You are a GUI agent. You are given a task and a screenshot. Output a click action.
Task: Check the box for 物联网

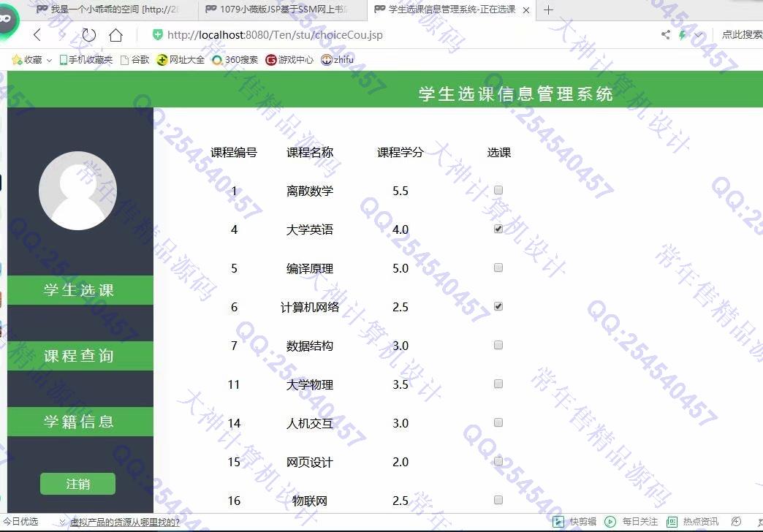(498, 500)
